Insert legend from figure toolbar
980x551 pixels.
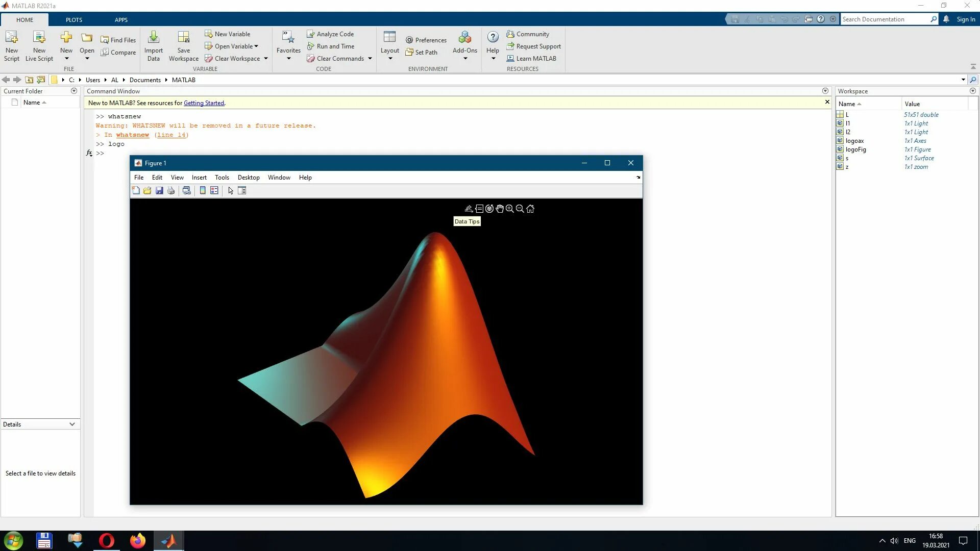pyautogui.click(x=214, y=190)
